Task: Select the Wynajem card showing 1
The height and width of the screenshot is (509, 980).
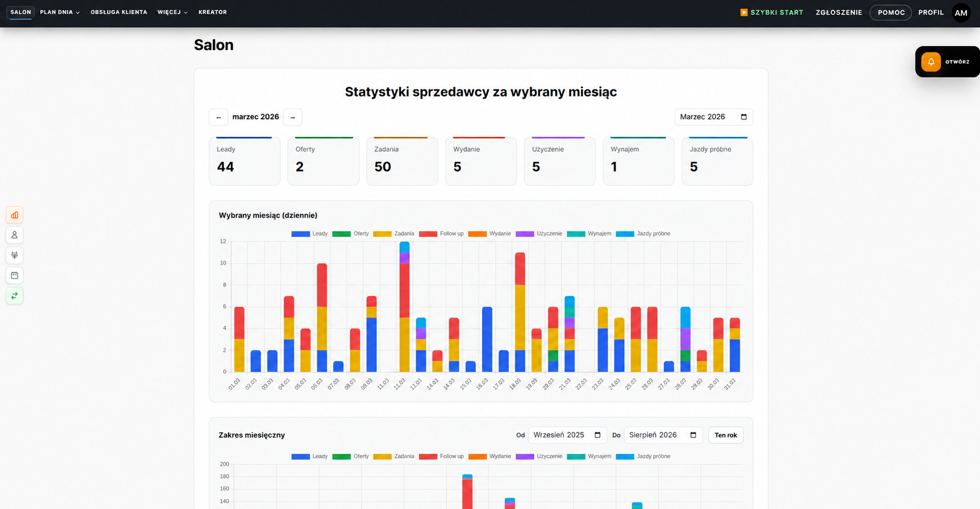Action: (x=639, y=161)
